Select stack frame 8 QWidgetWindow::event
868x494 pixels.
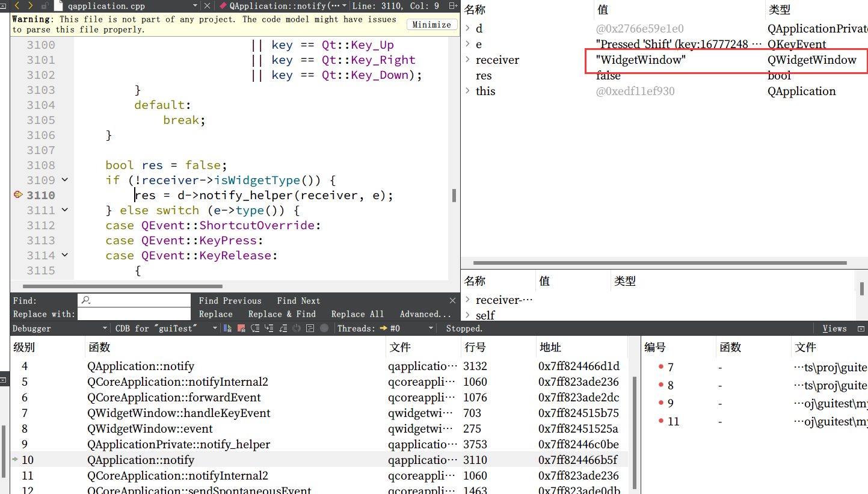[x=319, y=428]
